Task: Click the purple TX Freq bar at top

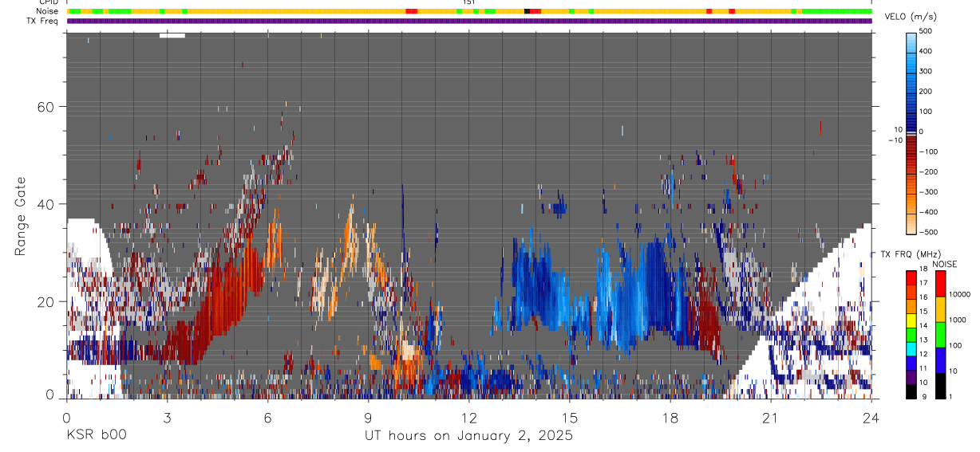Action: point(469,21)
